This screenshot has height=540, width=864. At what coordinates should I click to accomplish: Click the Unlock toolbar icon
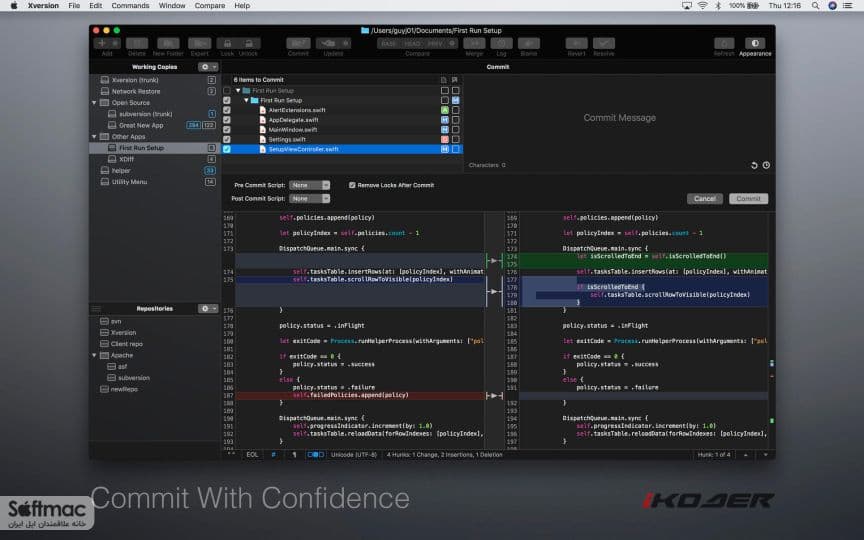click(249, 44)
